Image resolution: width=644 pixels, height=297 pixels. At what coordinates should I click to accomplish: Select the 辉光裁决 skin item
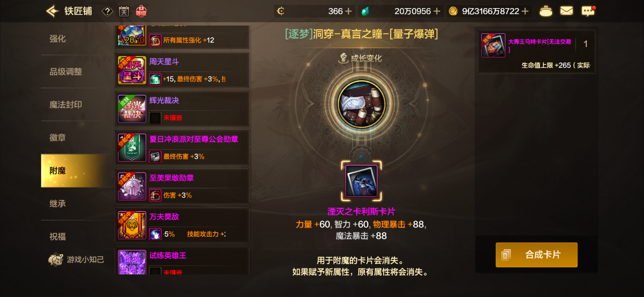coord(182,109)
